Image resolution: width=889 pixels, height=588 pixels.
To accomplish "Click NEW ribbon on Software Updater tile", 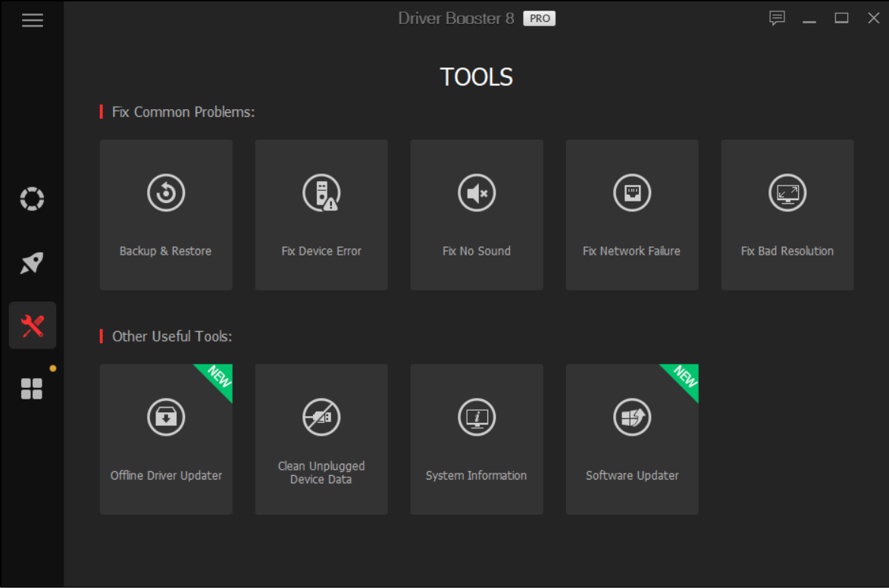I will pos(684,378).
